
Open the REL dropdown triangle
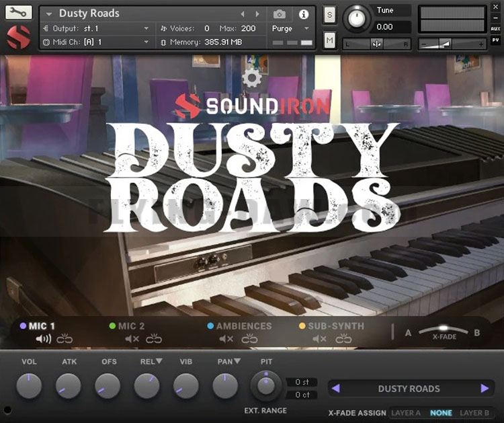pyautogui.click(x=159, y=361)
